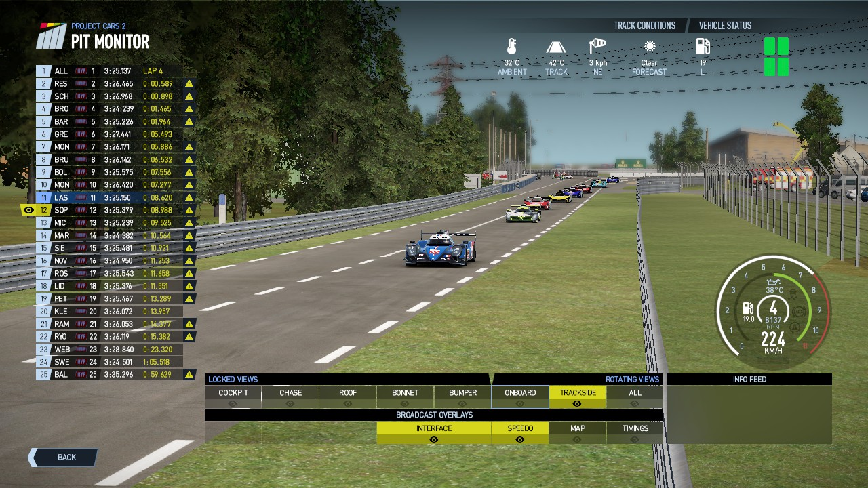Screen dimensions: 868x488
Task: Select driver RAM in position 21
Action: [x=116, y=324]
